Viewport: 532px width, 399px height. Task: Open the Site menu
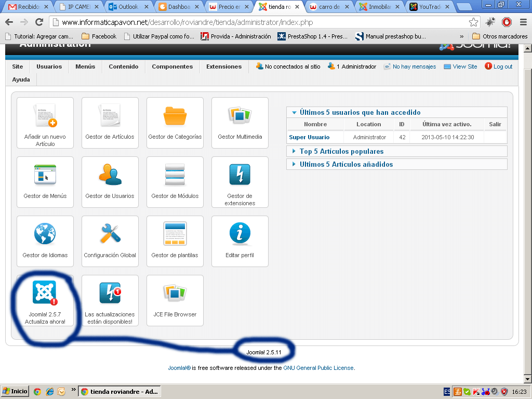[18, 66]
